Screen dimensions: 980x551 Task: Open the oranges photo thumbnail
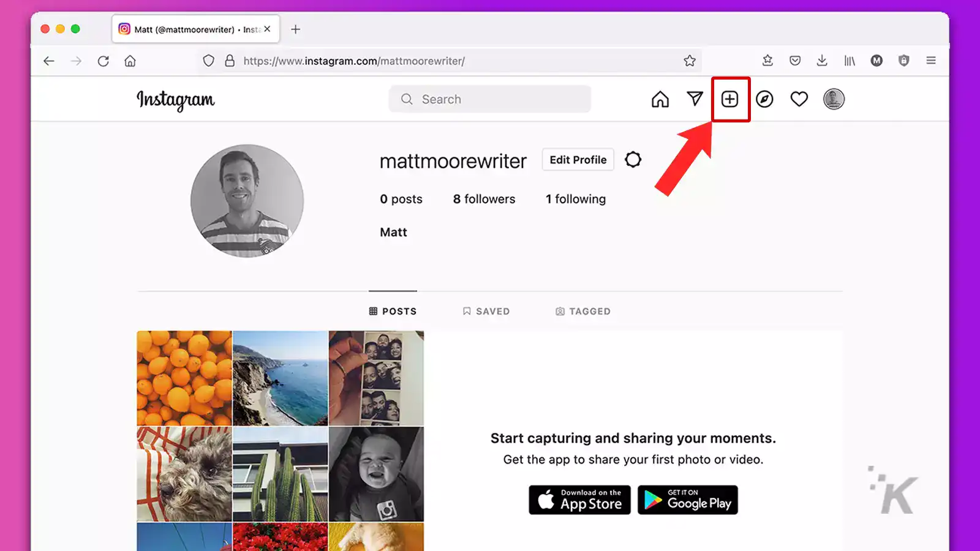[x=184, y=378]
